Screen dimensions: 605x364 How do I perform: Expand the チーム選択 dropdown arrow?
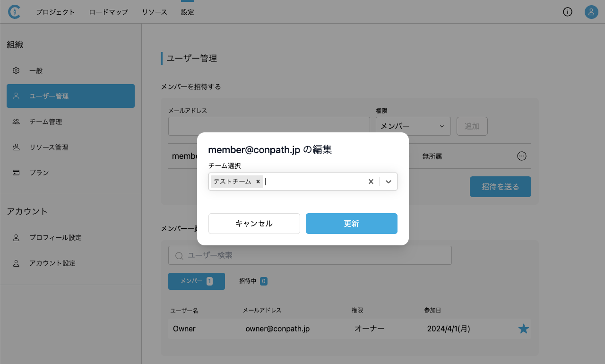[389, 182]
